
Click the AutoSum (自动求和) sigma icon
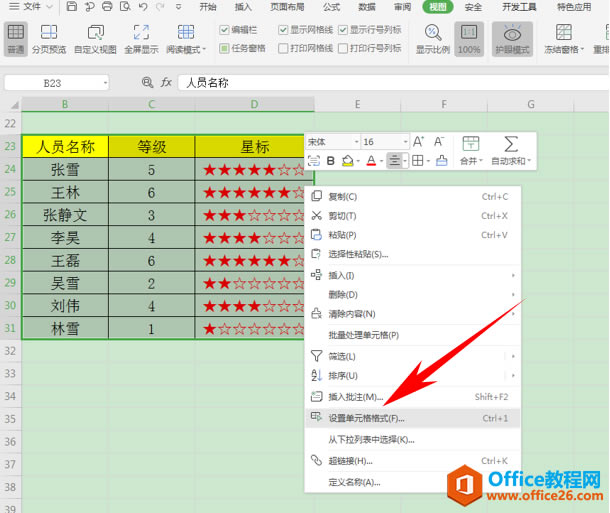511,144
